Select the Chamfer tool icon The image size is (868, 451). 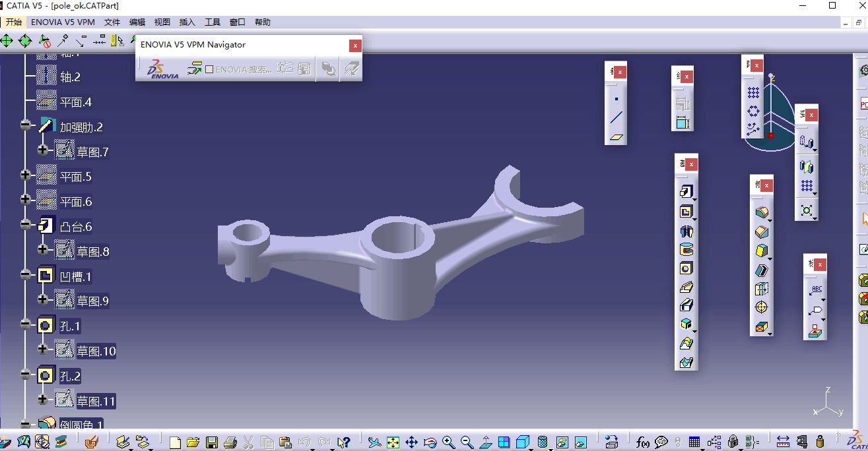(761, 232)
